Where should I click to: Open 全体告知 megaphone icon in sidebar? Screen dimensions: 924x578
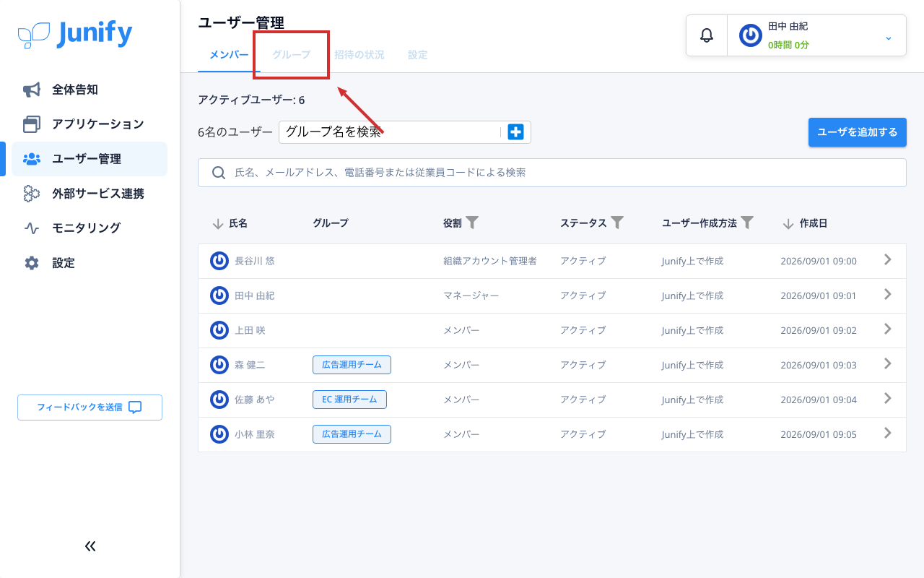pos(32,90)
